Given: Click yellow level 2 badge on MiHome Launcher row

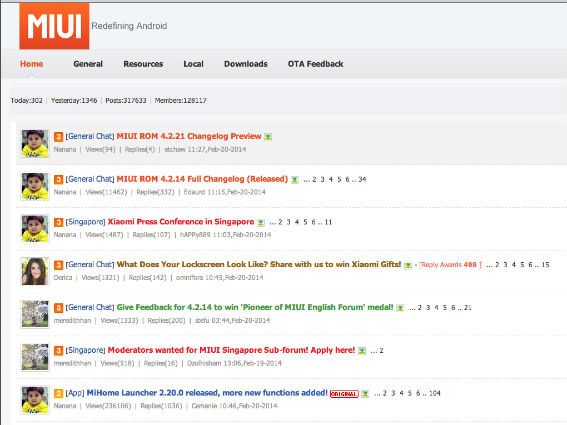Looking at the screenshot, I should tap(59, 393).
